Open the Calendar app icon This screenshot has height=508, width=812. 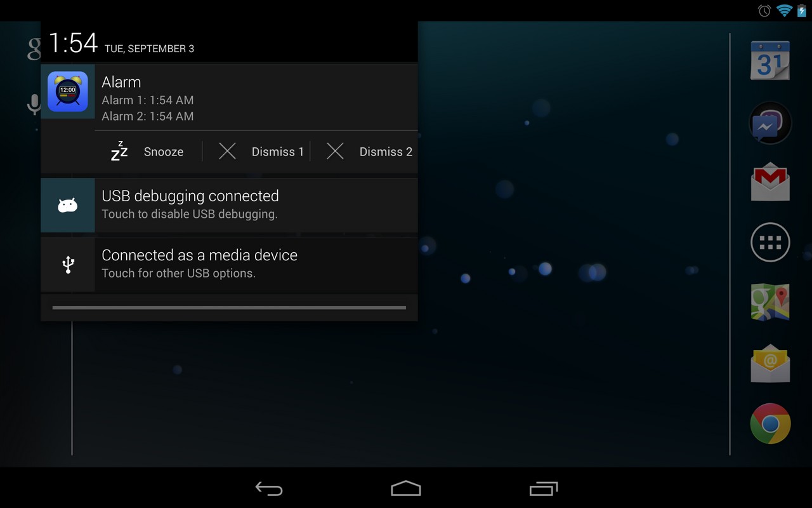pyautogui.click(x=770, y=60)
